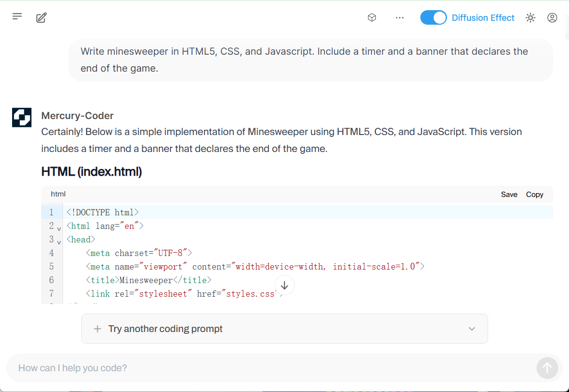Click the plus icon beside Try another coding prompt
This screenshot has height=392, width=569.
(x=97, y=329)
